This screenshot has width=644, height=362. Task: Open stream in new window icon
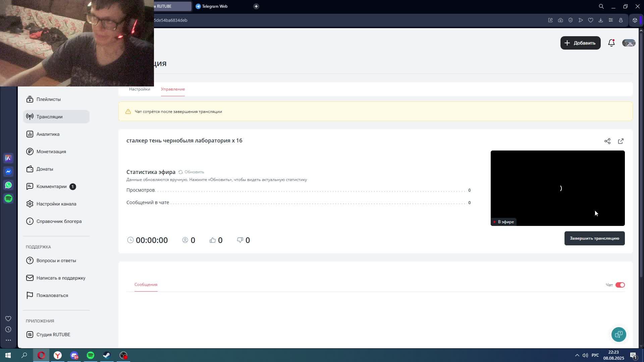(621, 141)
